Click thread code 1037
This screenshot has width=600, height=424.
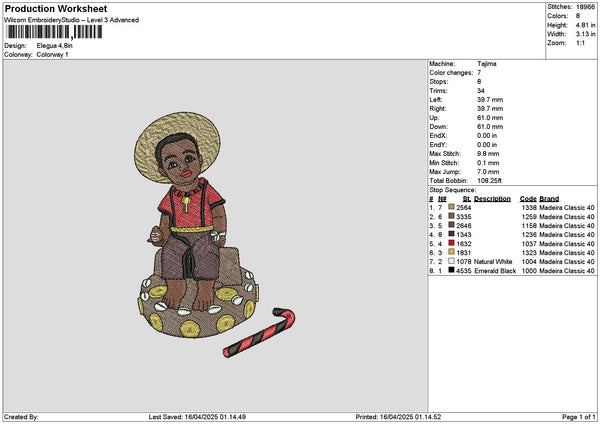click(529, 243)
